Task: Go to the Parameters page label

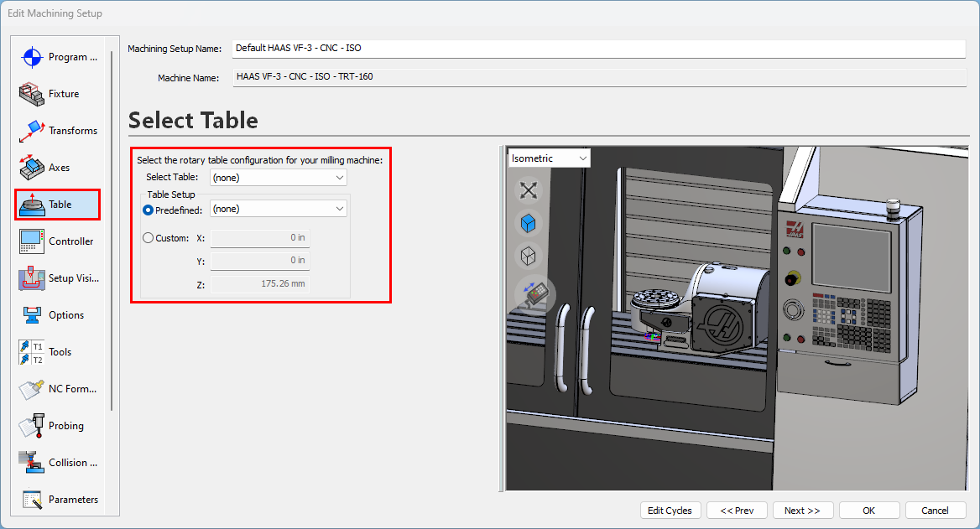Action: click(73, 499)
